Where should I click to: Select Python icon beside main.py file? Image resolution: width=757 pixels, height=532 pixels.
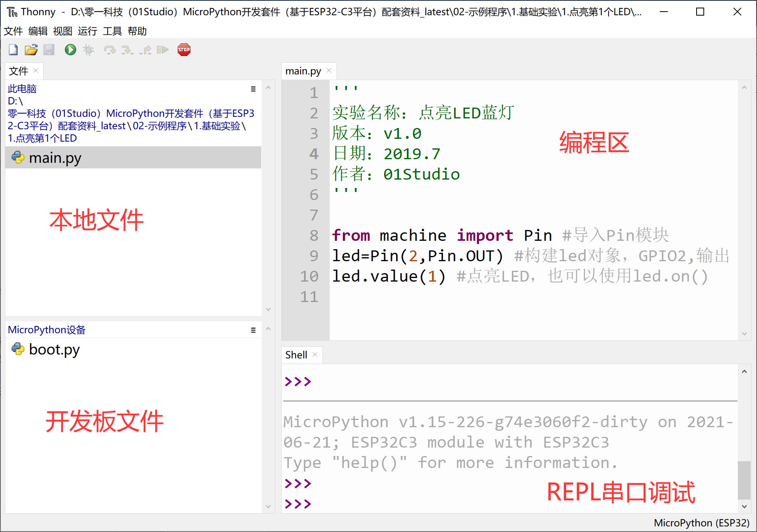[x=18, y=157]
